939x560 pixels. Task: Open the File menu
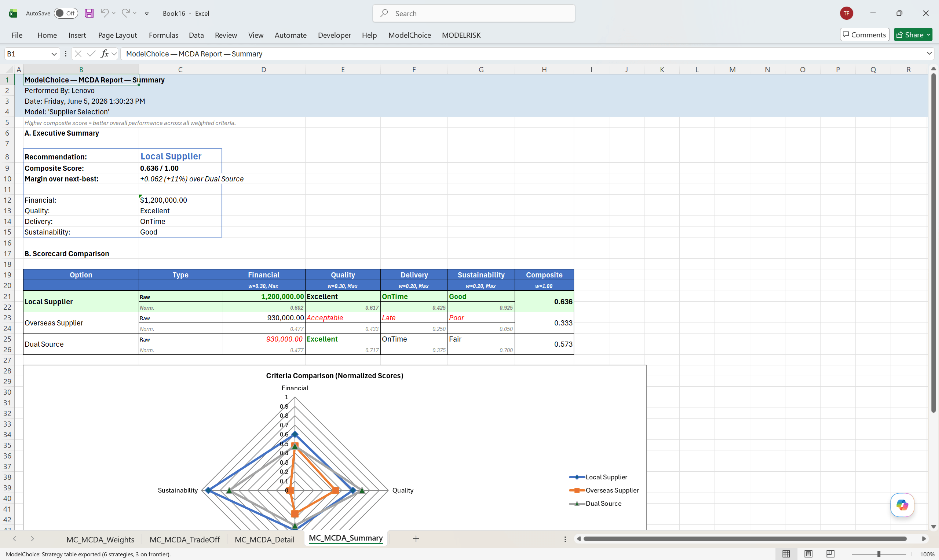pos(17,35)
